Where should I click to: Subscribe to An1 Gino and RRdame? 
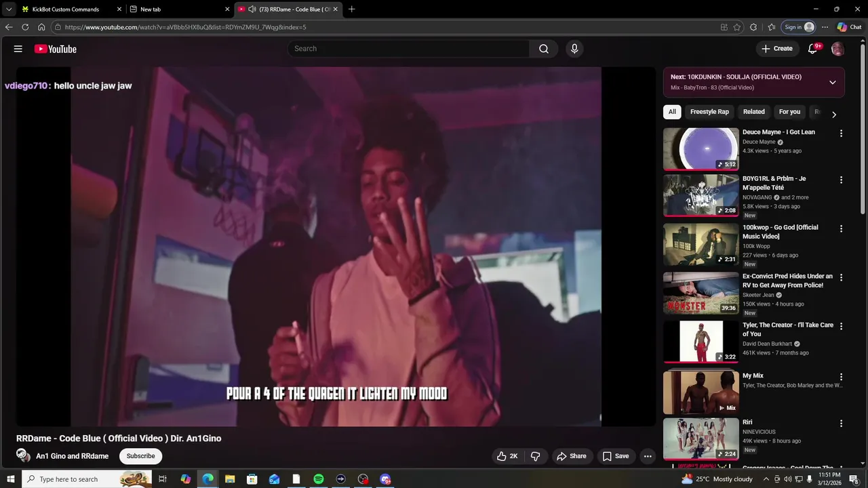tap(140, 456)
